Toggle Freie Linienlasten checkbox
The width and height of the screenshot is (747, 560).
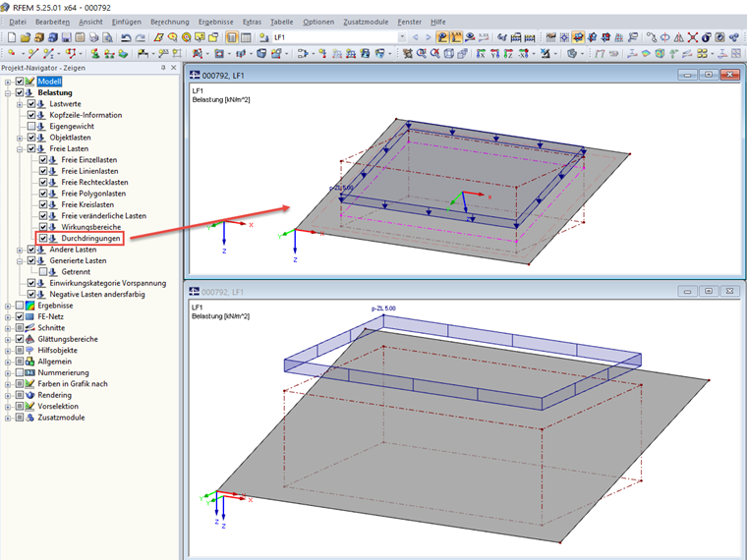pos(43,171)
